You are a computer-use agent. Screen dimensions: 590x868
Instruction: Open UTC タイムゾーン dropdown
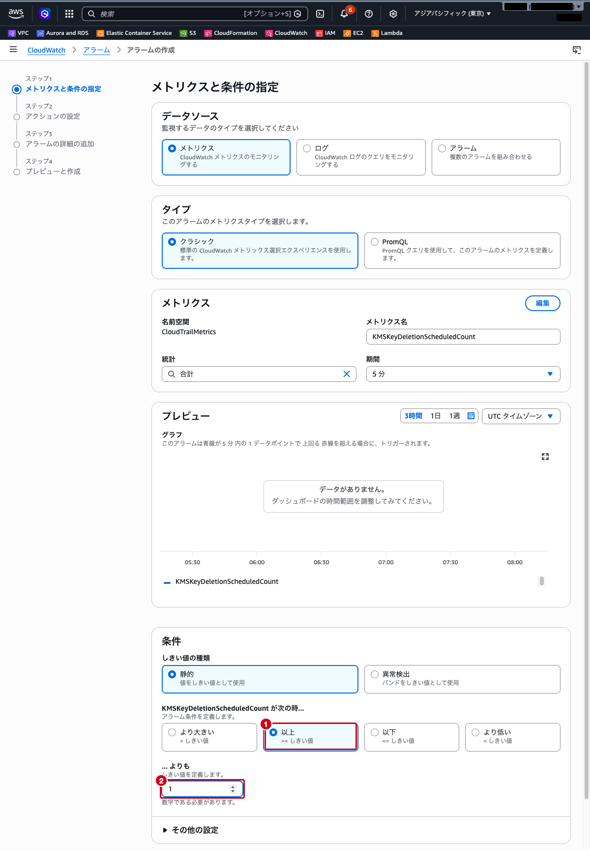[521, 416]
